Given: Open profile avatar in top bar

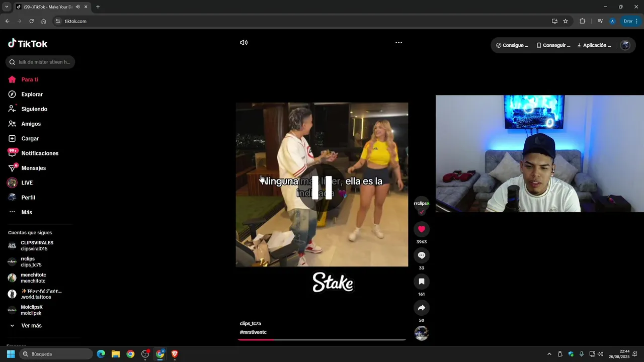Looking at the screenshot, I should [625, 45].
